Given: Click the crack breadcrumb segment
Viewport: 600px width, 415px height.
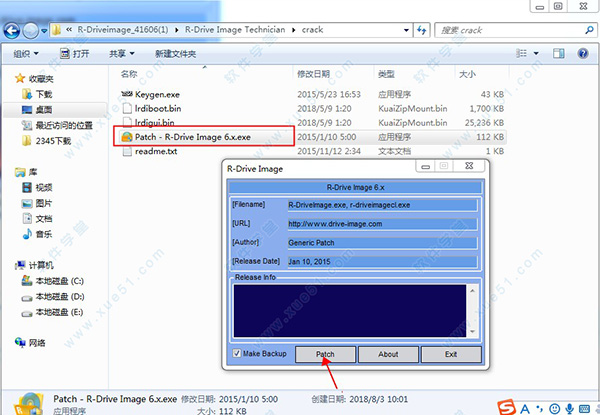Looking at the screenshot, I should tap(312, 30).
